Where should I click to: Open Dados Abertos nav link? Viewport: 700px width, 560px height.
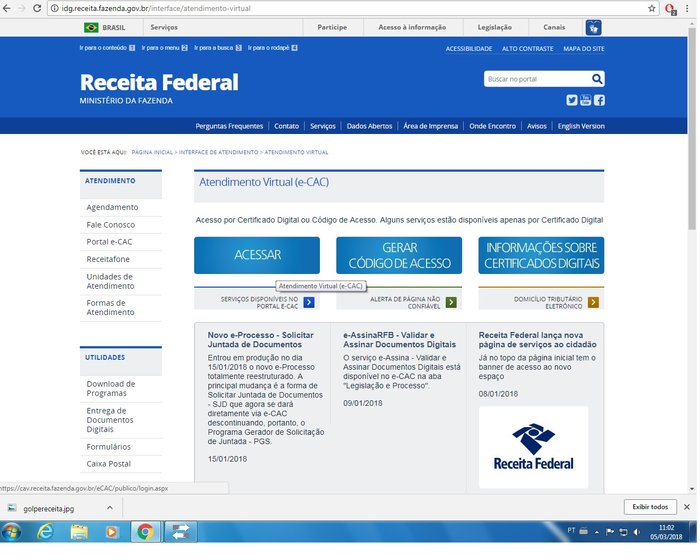tap(369, 126)
